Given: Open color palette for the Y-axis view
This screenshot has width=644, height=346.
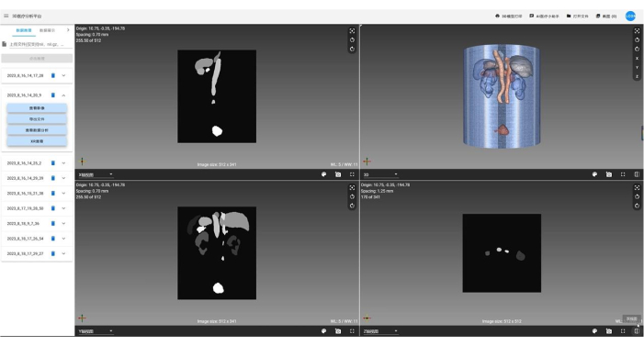Looking at the screenshot, I should [324, 330].
